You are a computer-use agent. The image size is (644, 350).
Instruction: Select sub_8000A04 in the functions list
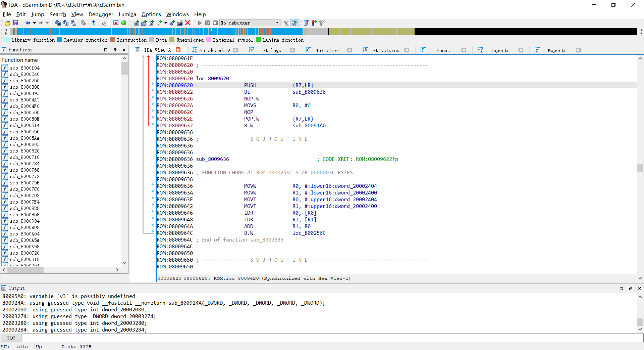24,234
